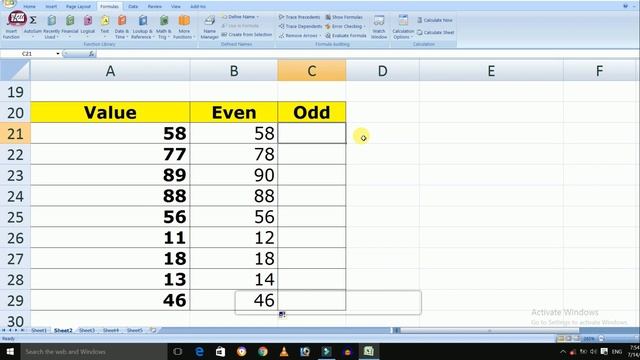
Task: Open the Data ribbon tab
Action: pos(133,7)
